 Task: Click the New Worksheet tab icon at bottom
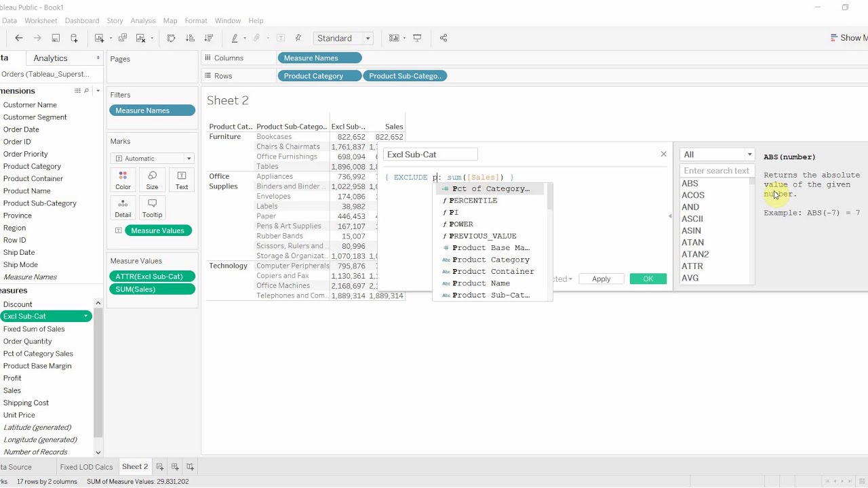[160, 467]
